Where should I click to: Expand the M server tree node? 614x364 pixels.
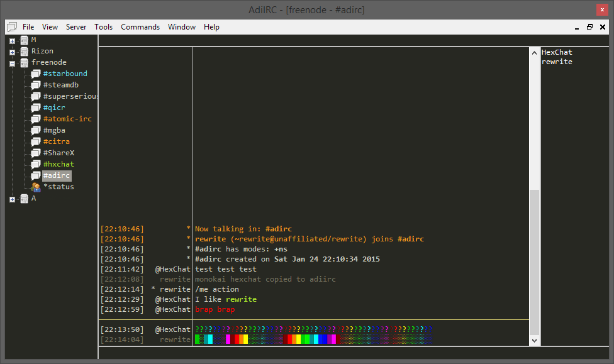click(x=12, y=40)
